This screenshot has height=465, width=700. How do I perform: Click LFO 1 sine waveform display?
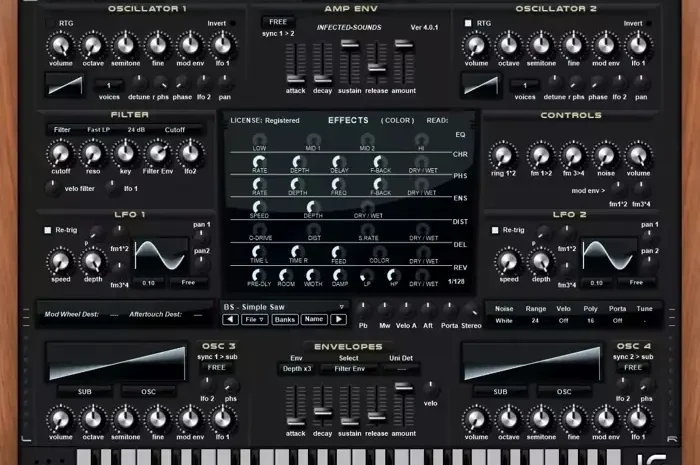tap(161, 256)
